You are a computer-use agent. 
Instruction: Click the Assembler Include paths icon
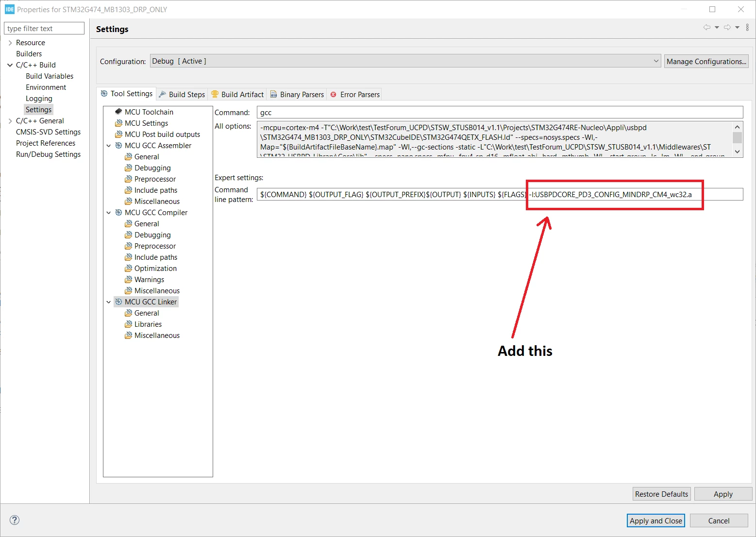tap(128, 190)
